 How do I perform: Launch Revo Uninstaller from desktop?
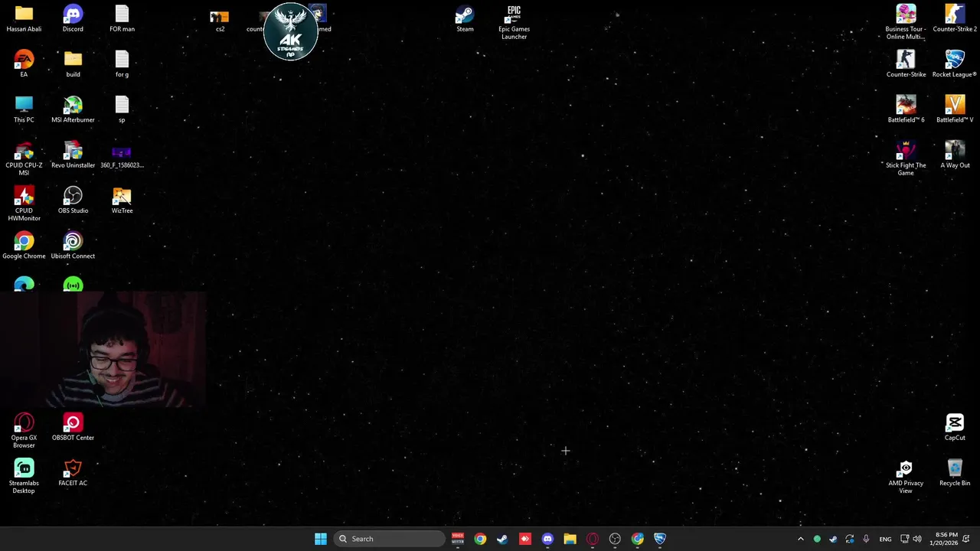pos(73,155)
